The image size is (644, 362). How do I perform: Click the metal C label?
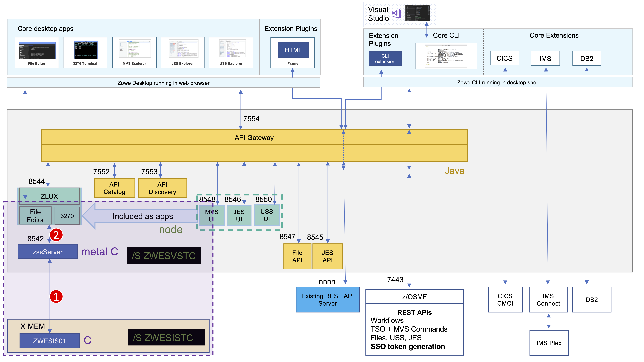click(x=100, y=252)
